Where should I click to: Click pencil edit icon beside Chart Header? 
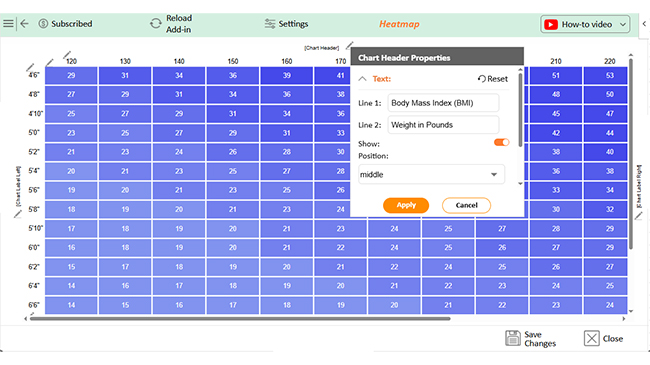pos(349,45)
